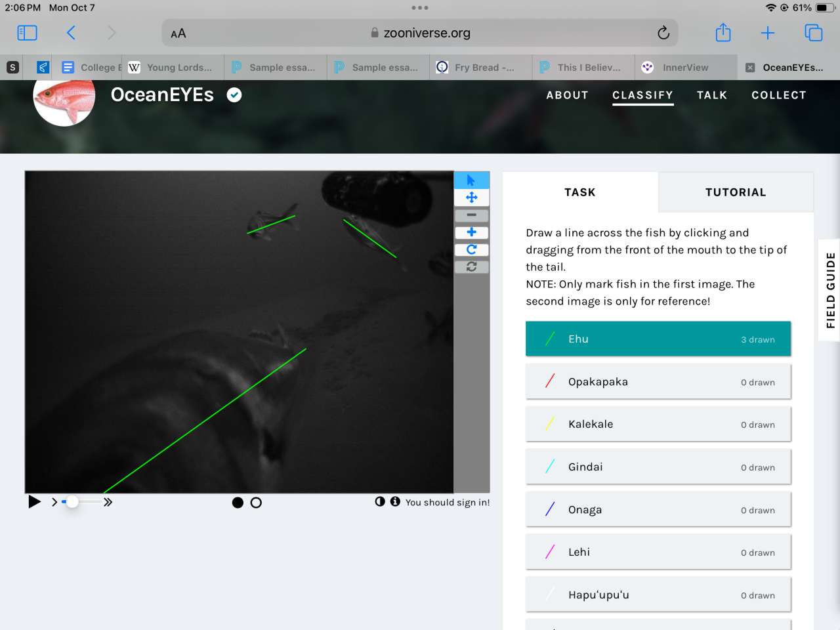The height and width of the screenshot is (630, 840).
Task: Open the AA reader options menu
Action: pos(178,33)
